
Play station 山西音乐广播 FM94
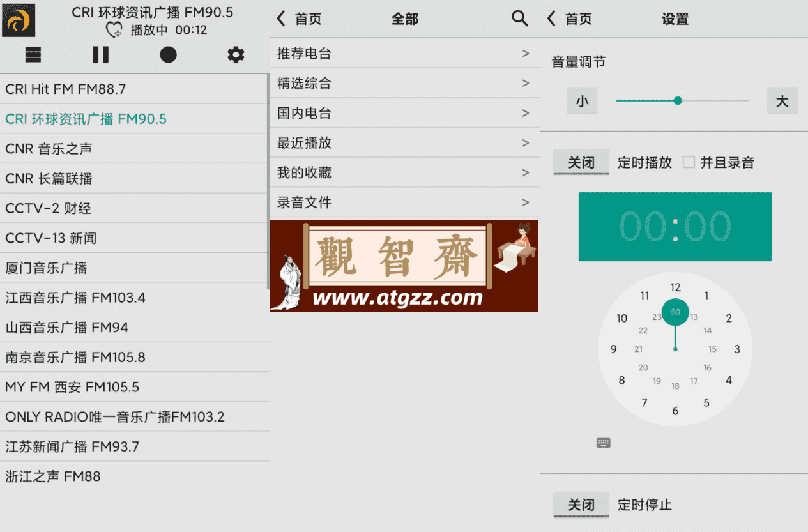(x=134, y=328)
